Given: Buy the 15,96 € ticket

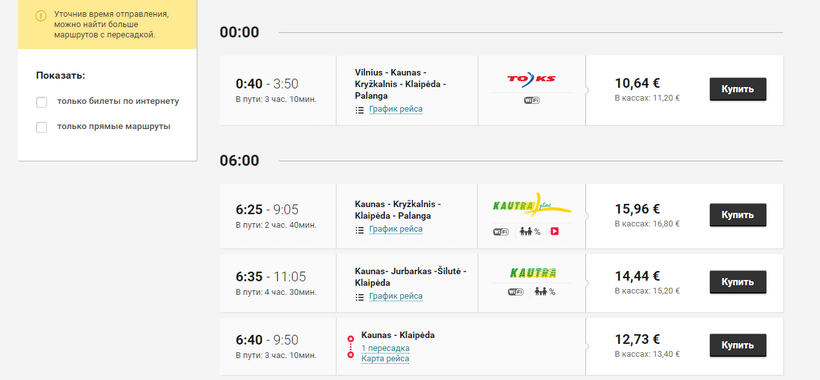Looking at the screenshot, I should (x=738, y=215).
